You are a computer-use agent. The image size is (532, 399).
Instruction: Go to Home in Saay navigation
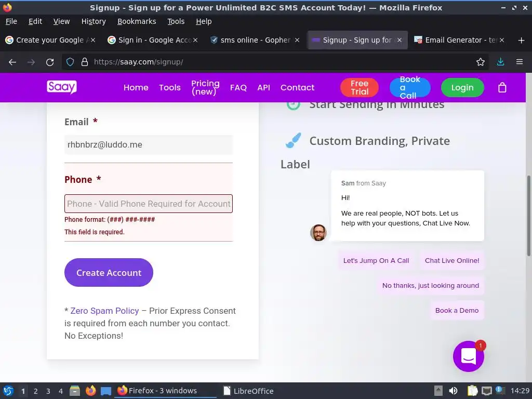click(x=136, y=87)
